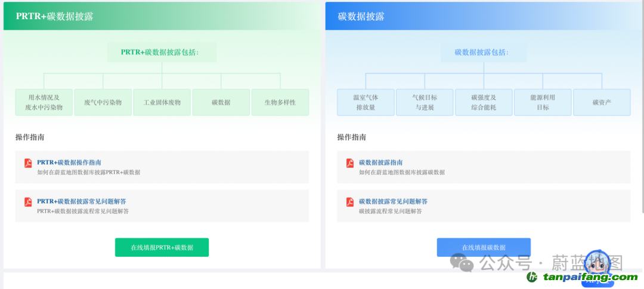Viewport: 644px width, 289px height.
Task: Click the 在线填报碳数据 blue button
Action: click(x=484, y=247)
